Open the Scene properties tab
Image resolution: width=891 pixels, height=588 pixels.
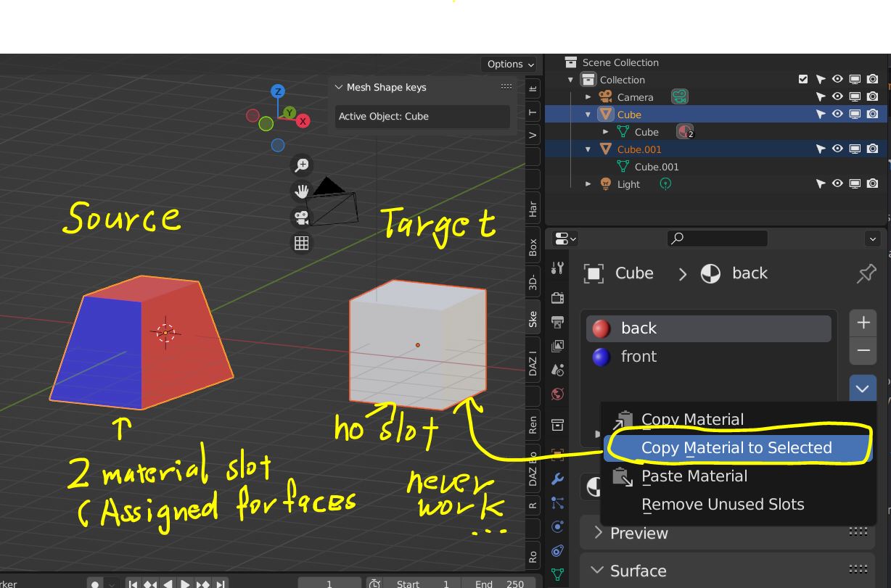pyautogui.click(x=558, y=370)
